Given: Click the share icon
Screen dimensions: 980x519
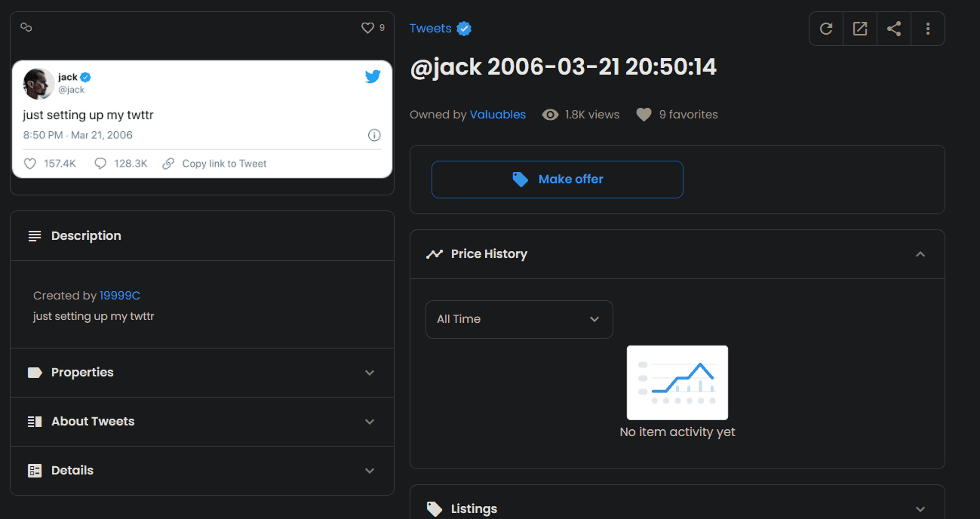Looking at the screenshot, I should click(x=894, y=29).
